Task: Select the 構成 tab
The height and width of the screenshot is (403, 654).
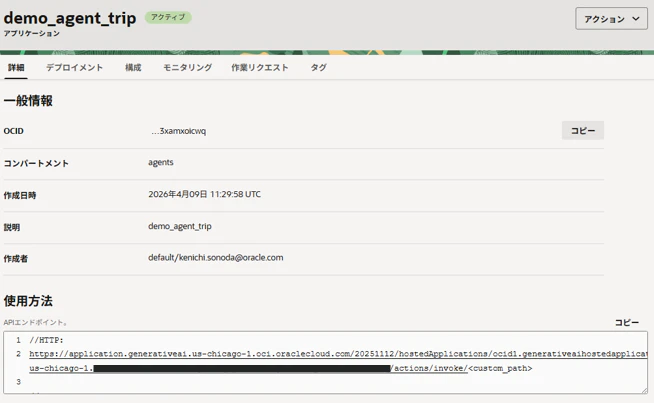Action: [x=133, y=68]
